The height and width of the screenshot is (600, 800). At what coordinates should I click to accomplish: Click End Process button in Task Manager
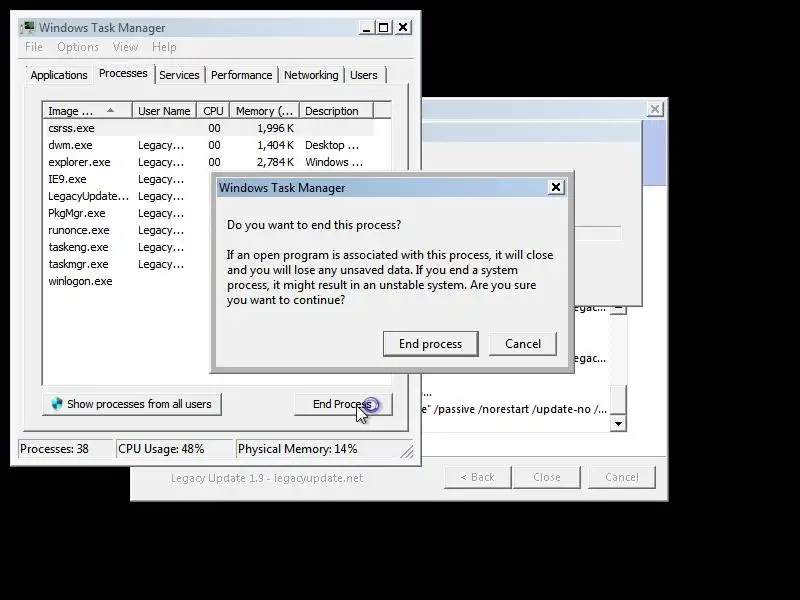(343, 404)
